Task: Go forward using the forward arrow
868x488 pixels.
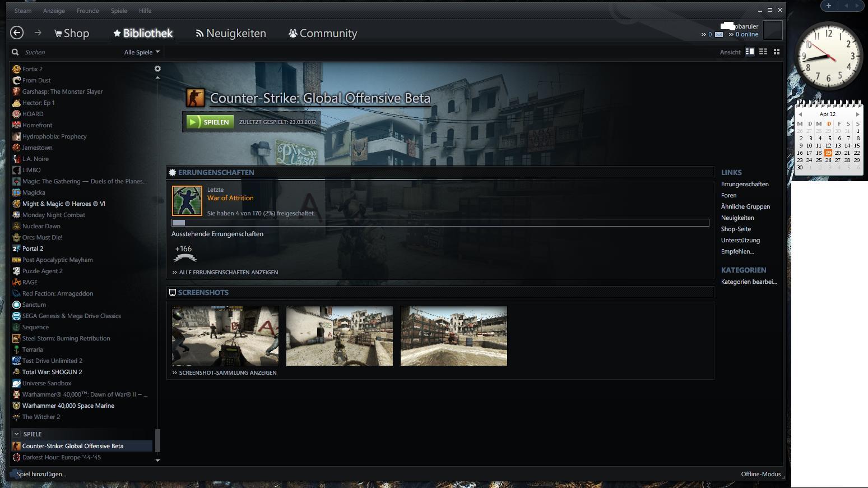Action: [38, 33]
